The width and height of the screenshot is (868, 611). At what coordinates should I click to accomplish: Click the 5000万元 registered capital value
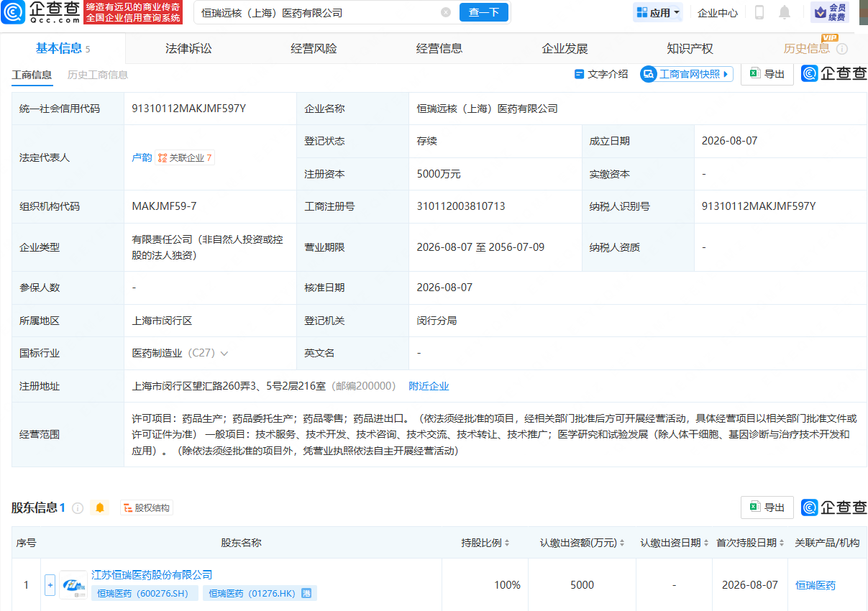(x=439, y=174)
